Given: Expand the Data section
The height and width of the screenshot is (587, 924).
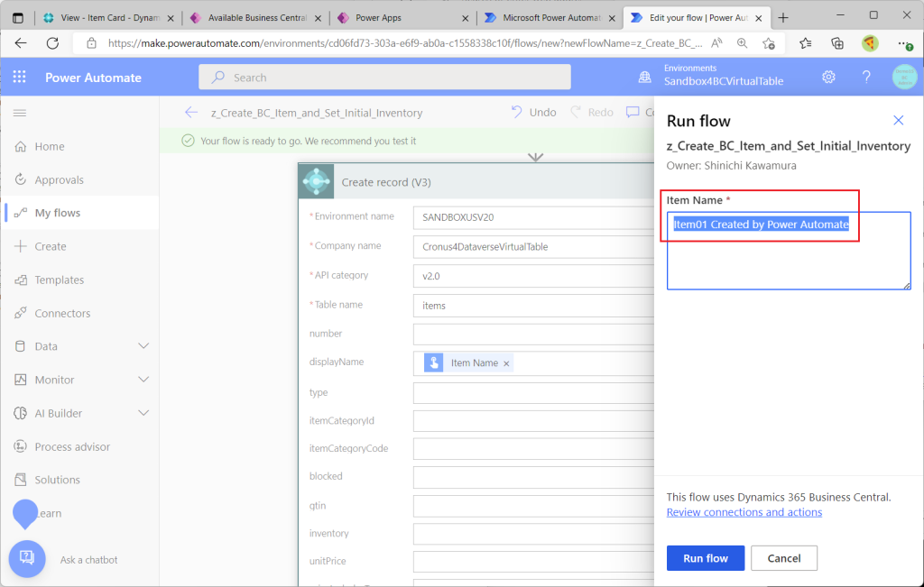Looking at the screenshot, I should [x=143, y=345].
